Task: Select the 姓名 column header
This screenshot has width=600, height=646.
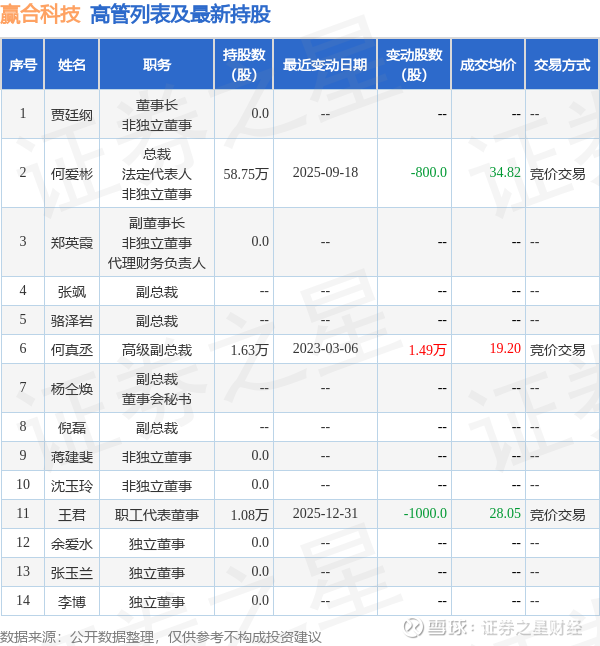Action: click(72, 64)
